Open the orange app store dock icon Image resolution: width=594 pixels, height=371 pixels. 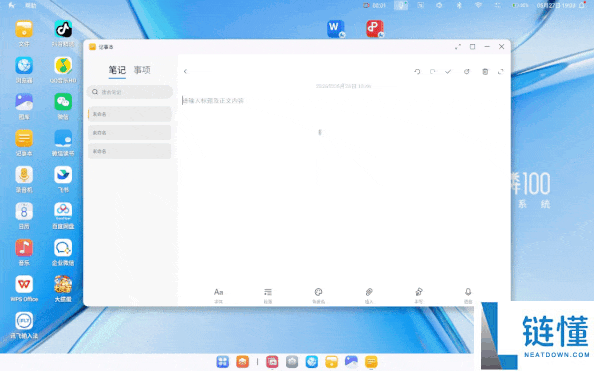tap(242, 362)
